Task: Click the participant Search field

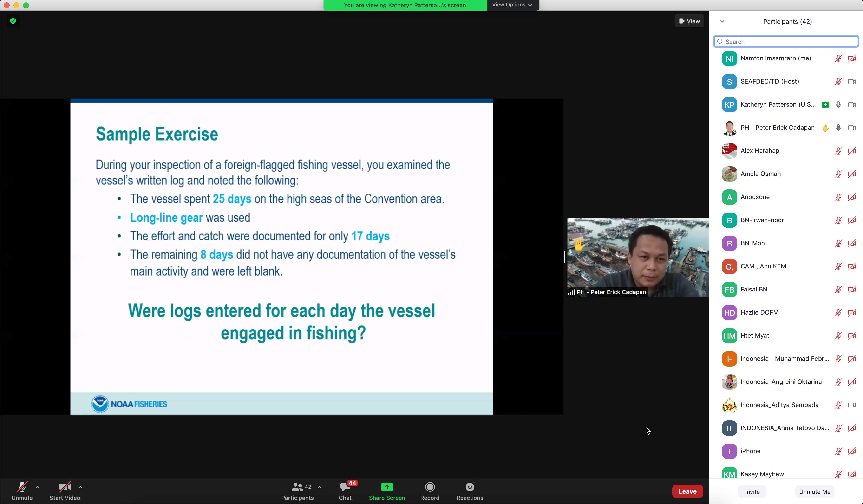Action: pos(788,42)
